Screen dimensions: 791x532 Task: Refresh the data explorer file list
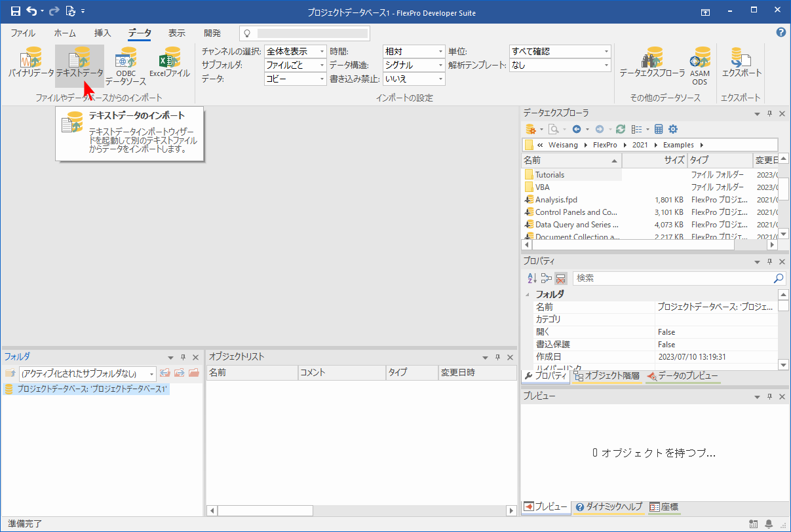(x=620, y=129)
